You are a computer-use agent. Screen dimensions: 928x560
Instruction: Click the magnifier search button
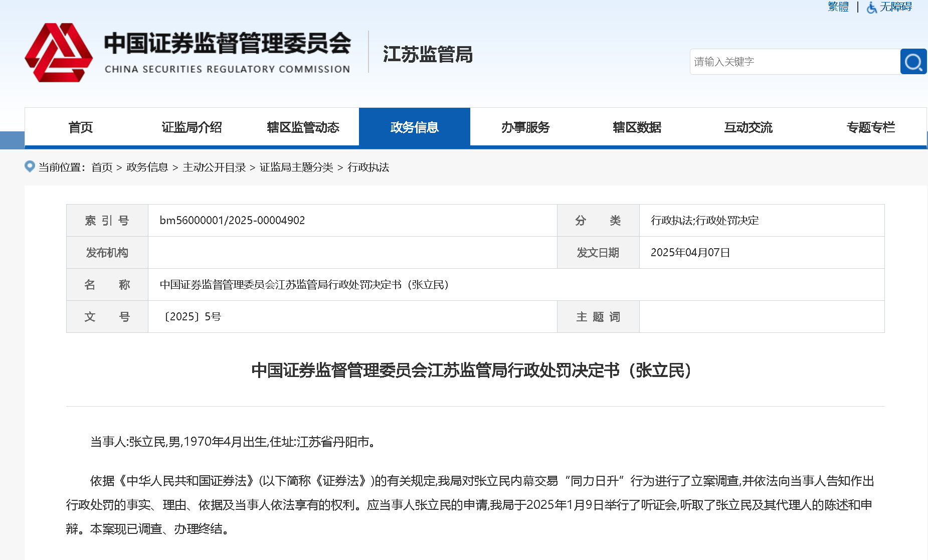(x=913, y=62)
